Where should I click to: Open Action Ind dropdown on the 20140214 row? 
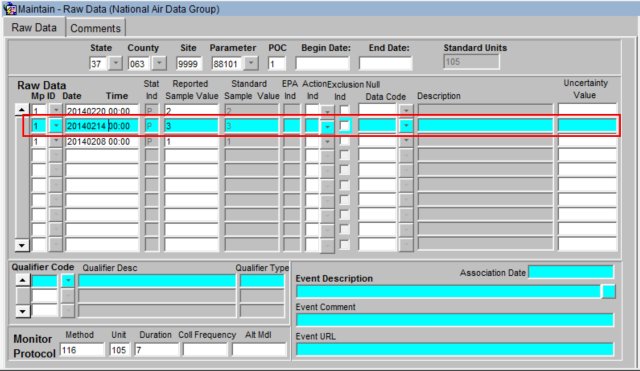[327, 127]
